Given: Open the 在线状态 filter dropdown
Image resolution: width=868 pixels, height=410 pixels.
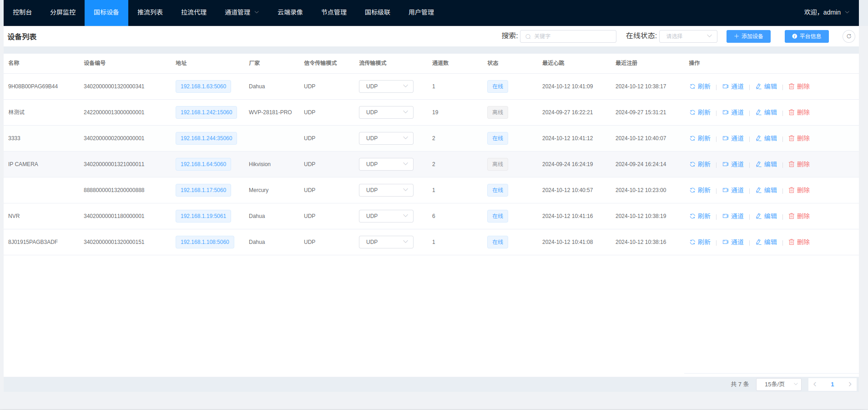Looking at the screenshot, I should click(x=688, y=36).
